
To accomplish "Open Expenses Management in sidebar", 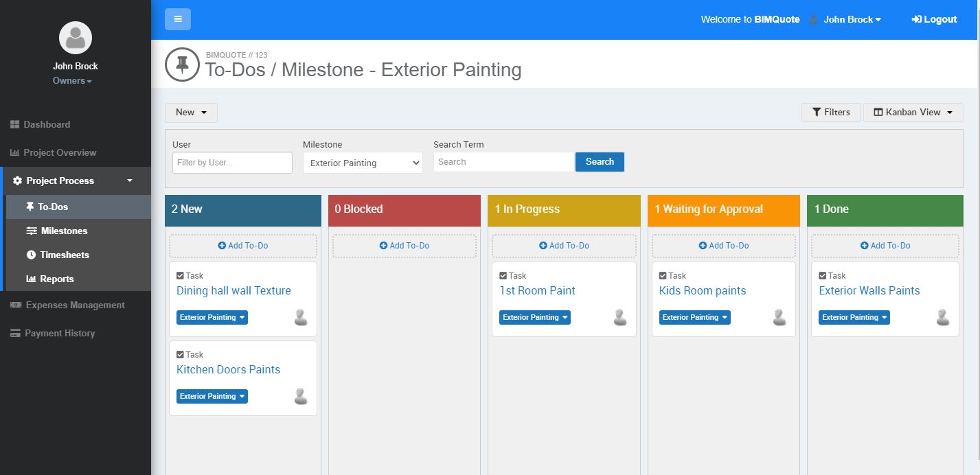I will 76,305.
